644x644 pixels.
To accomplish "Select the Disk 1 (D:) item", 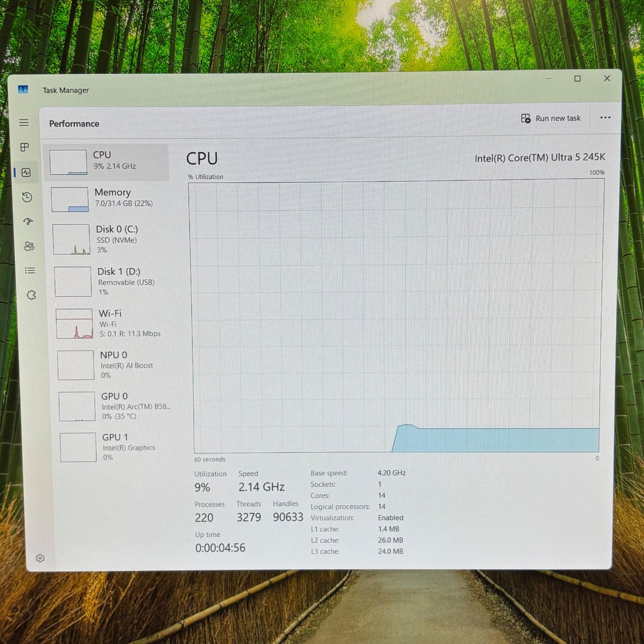I will point(110,281).
